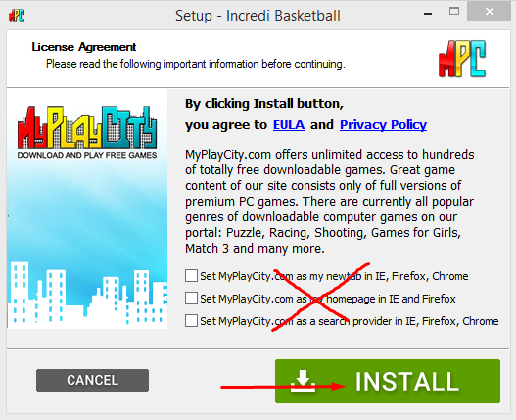Click the MyPlayCity logo banner

(x=87, y=132)
